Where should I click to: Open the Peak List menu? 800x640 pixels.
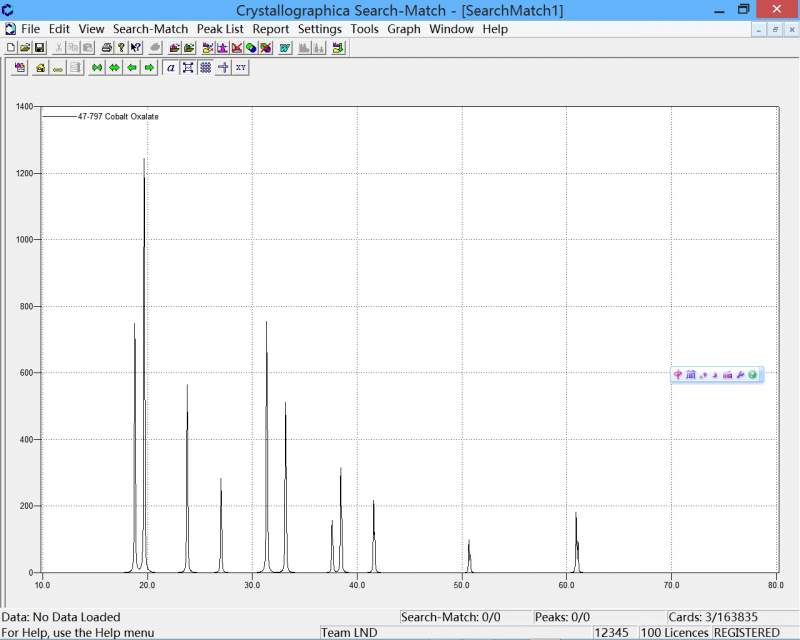(220, 29)
